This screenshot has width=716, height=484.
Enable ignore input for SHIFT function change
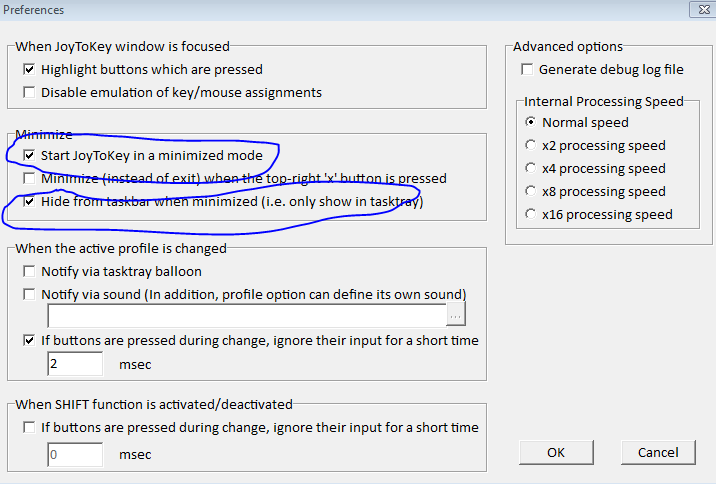click(29, 428)
